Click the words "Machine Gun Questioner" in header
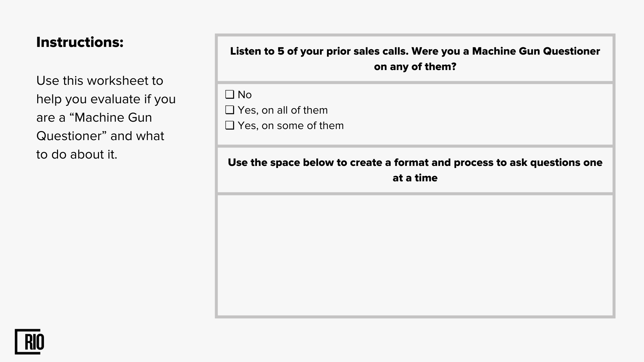This screenshot has width=644, height=362. coord(536,51)
